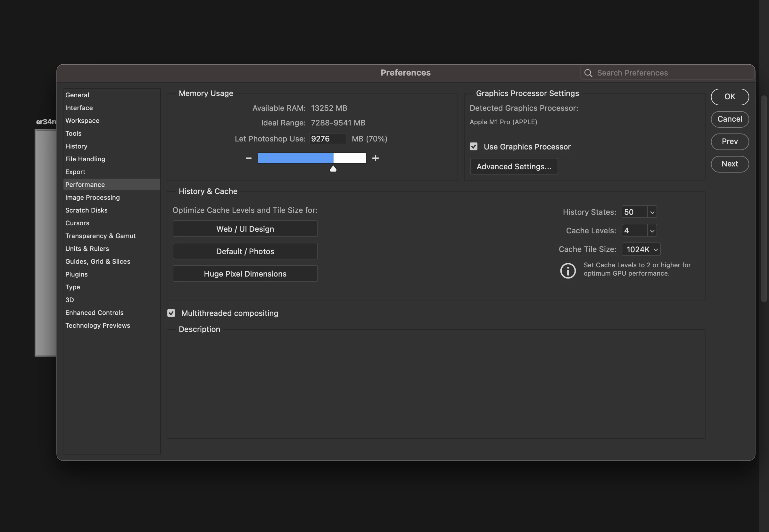Click Next to advance preferences page
769x532 pixels.
(x=729, y=164)
